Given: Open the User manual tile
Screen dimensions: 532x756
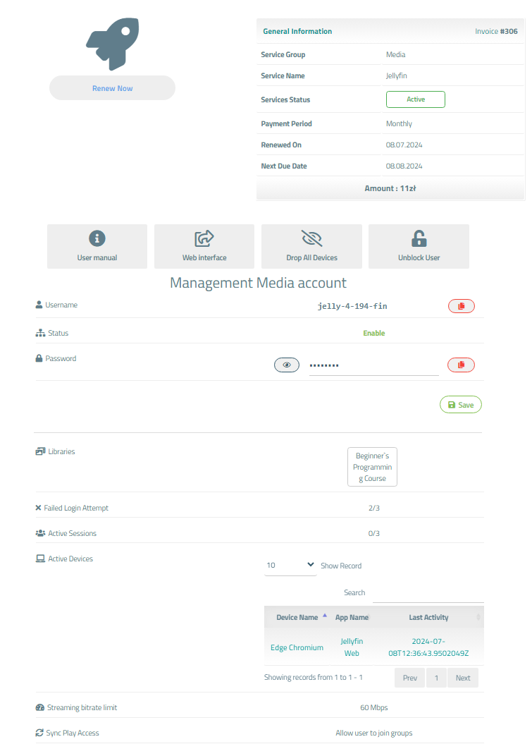Looking at the screenshot, I should point(97,246).
